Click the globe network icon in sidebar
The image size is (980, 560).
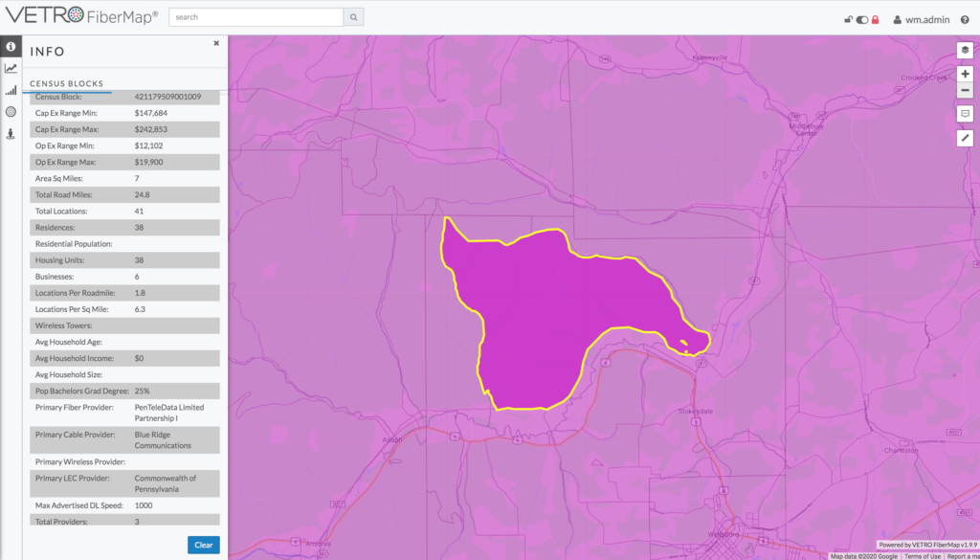11,111
